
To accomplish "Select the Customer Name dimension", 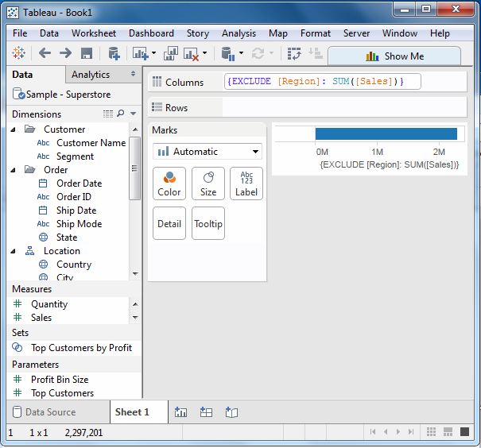I will pyautogui.click(x=91, y=143).
